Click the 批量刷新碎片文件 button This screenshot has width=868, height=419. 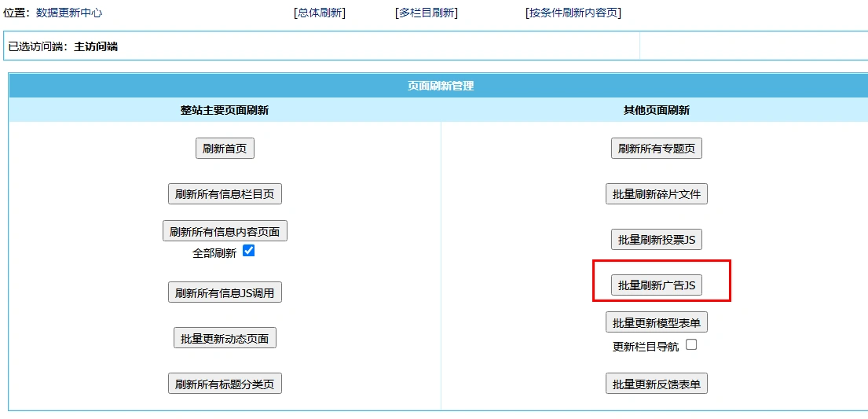656,194
